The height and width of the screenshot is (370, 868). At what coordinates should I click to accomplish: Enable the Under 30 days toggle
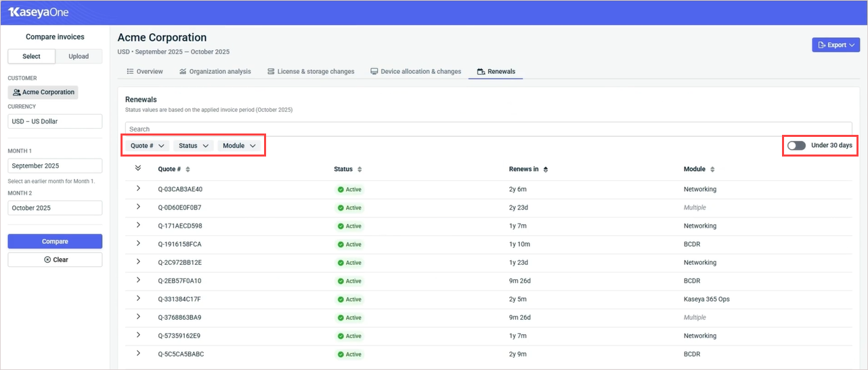click(x=796, y=146)
